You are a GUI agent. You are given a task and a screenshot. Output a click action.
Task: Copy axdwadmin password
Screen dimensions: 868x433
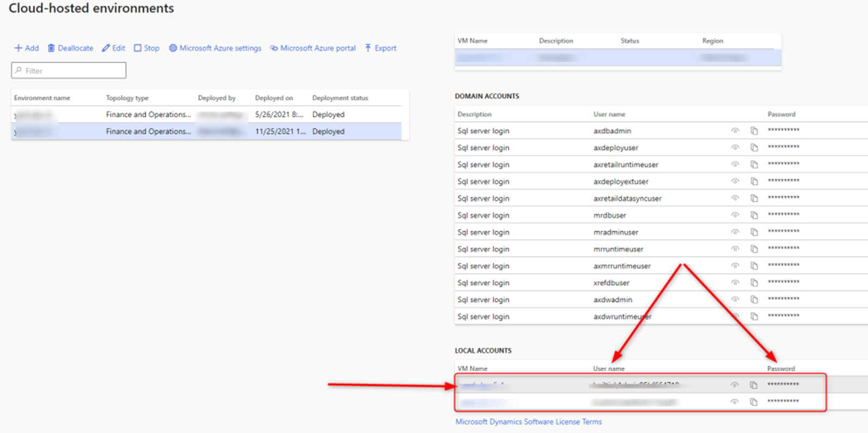pos(754,299)
